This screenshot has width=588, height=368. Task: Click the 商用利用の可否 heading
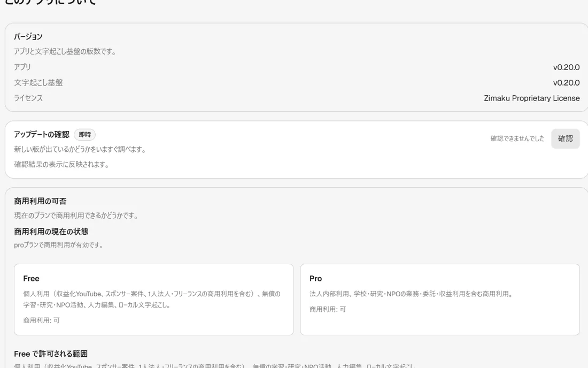(40, 202)
